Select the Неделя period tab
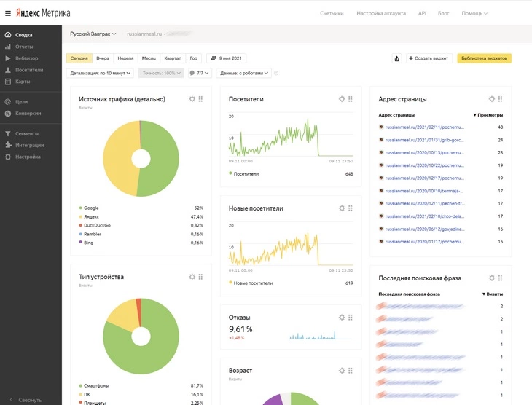 [125, 58]
